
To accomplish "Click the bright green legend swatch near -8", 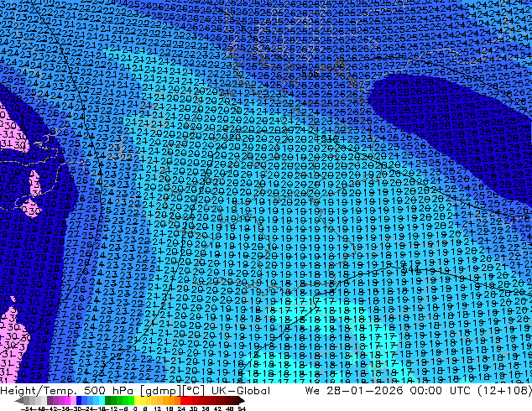I will click(x=131, y=401).
